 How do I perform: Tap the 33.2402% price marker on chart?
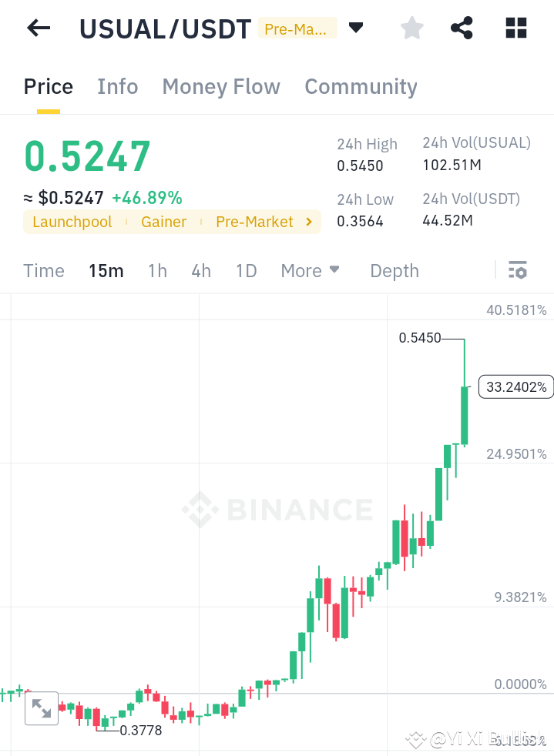pos(515,386)
